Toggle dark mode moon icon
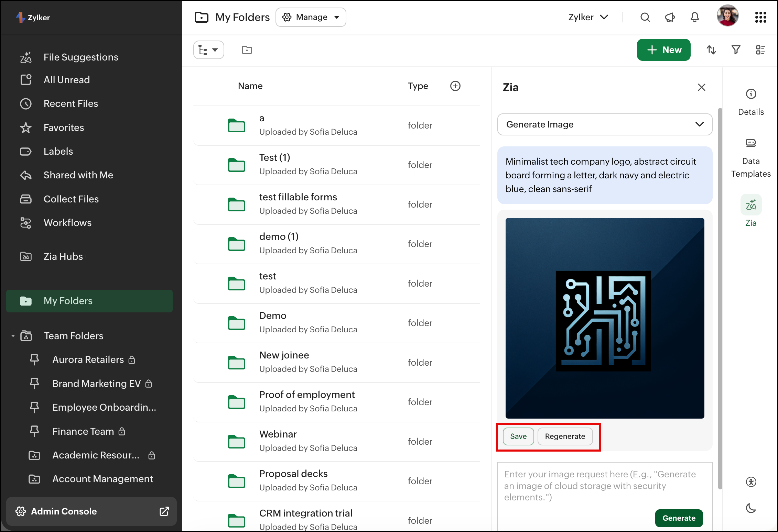Image resolution: width=778 pixels, height=532 pixels. (751, 508)
